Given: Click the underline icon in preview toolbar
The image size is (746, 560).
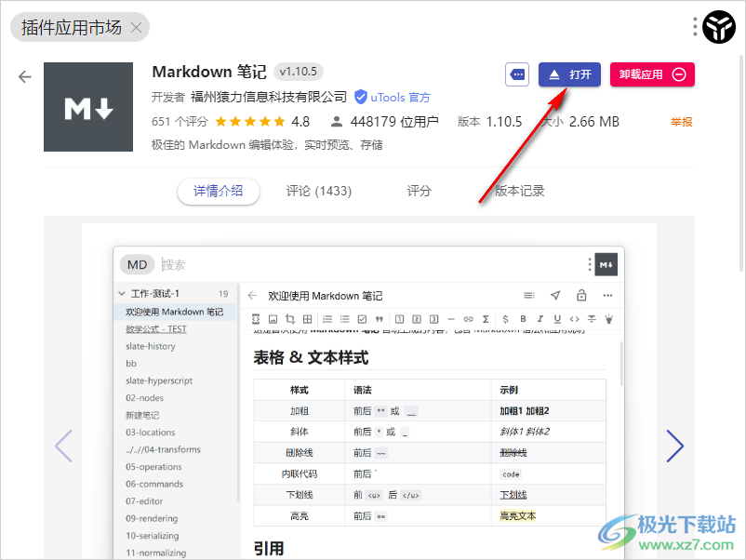Looking at the screenshot, I should click(557, 319).
